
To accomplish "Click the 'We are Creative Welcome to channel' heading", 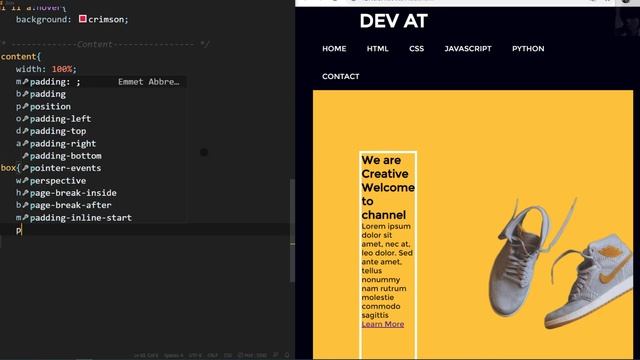I will (388, 187).
